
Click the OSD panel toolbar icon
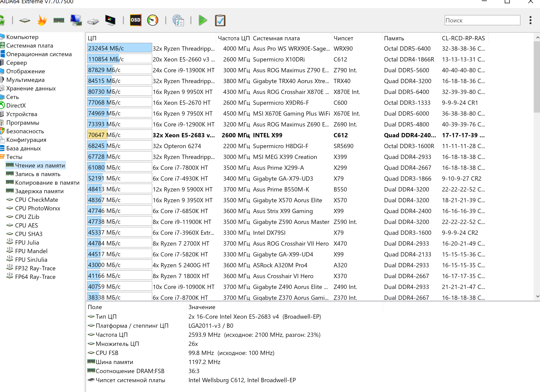135,20
